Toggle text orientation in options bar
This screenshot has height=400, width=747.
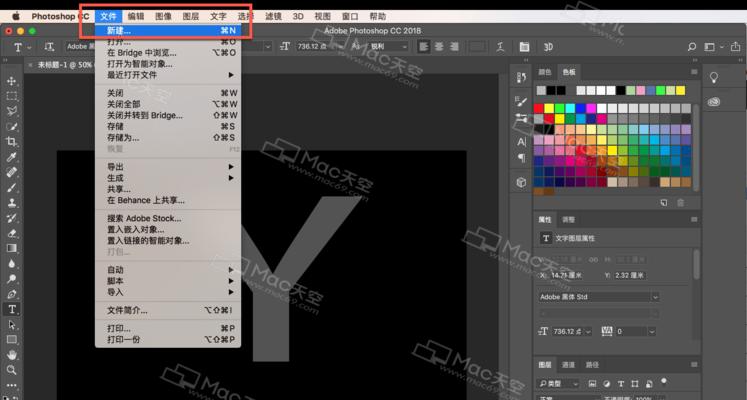[x=49, y=47]
